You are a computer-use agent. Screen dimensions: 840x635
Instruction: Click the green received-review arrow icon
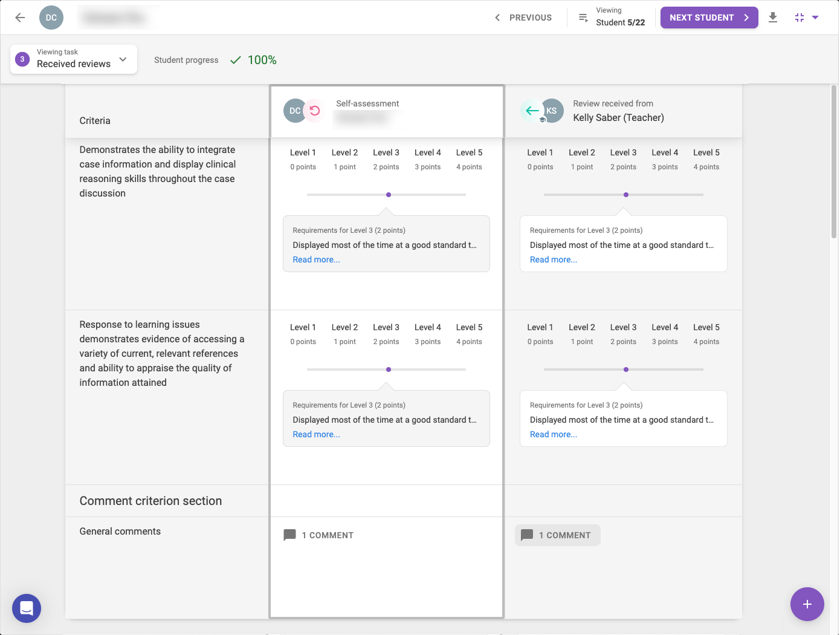click(x=532, y=111)
